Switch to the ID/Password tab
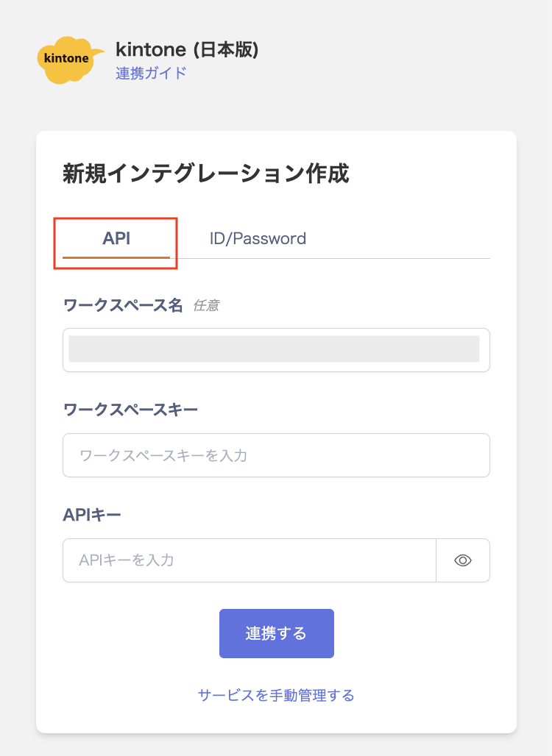 (x=258, y=238)
